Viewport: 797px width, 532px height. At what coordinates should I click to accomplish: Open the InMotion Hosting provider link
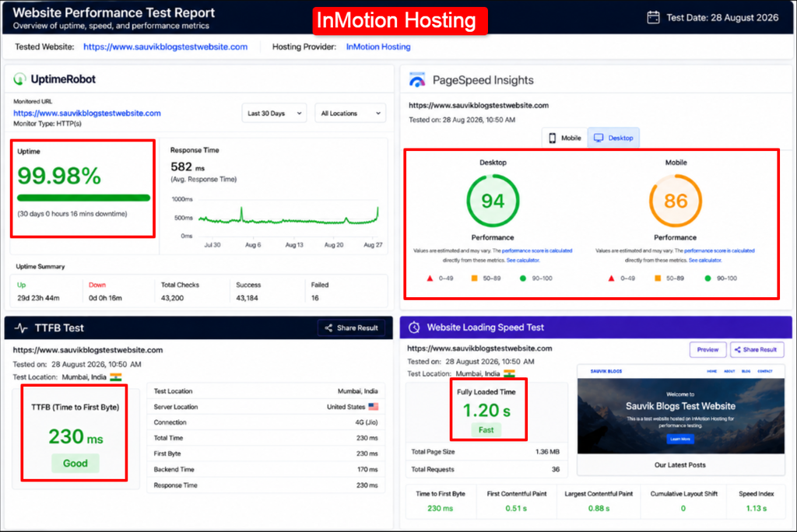click(x=378, y=47)
